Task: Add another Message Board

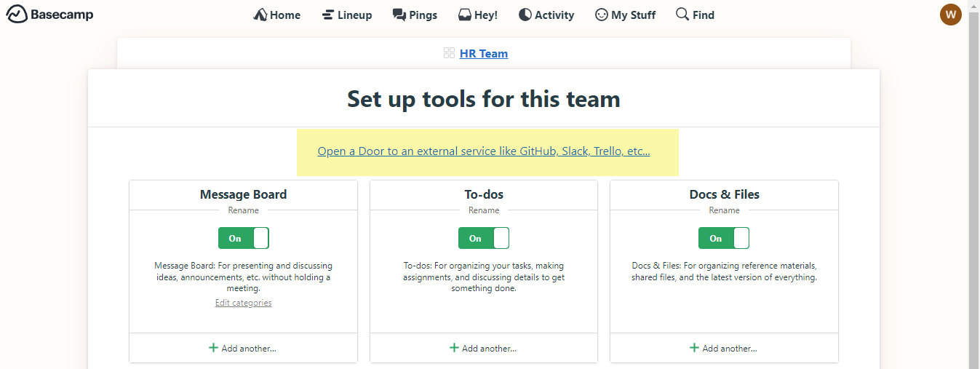Action: click(243, 348)
